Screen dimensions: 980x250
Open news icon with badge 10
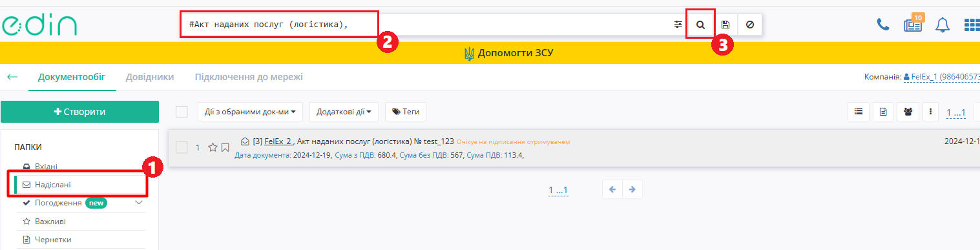coord(913,25)
